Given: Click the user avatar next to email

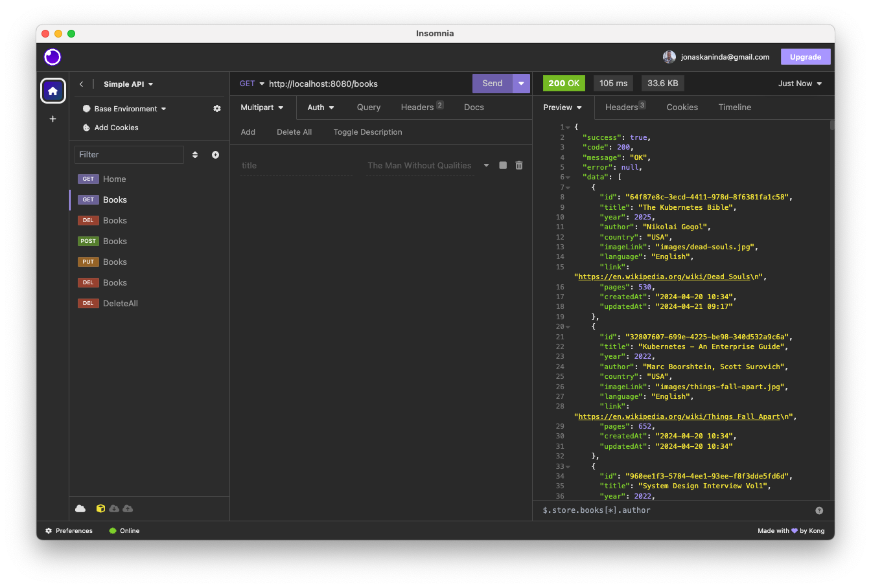Looking at the screenshot, I should click(x=669, y=57).
